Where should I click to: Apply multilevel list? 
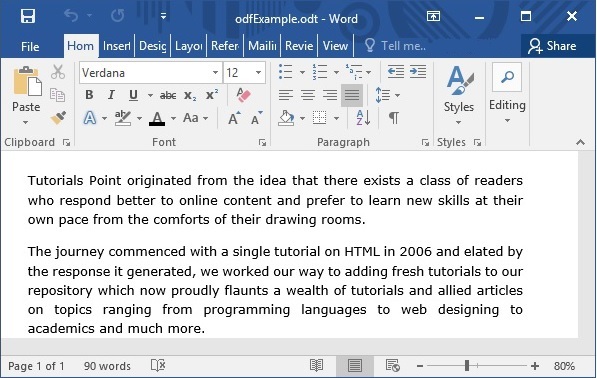[x=354, y=72]
